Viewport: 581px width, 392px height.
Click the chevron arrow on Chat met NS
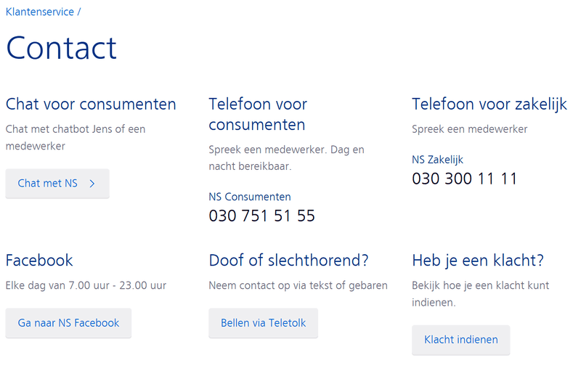(x=92, y=184)
